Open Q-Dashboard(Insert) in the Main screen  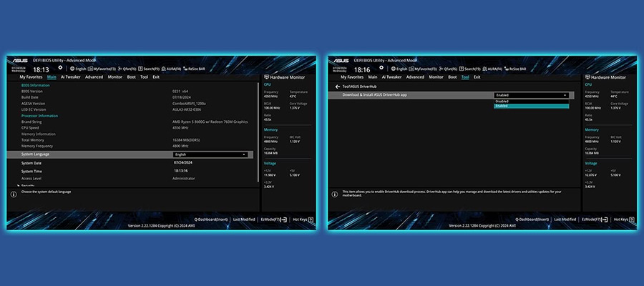tap(210, 220)
